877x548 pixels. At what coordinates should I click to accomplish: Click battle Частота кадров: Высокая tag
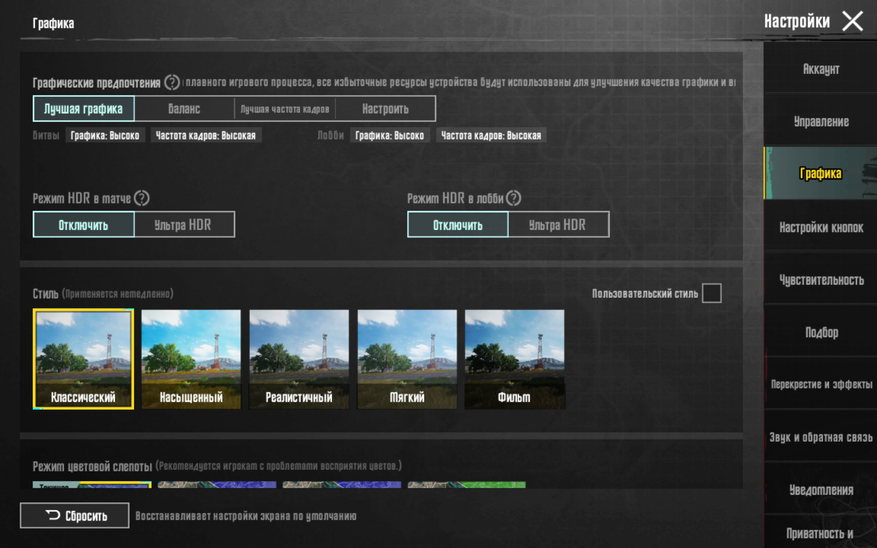[205, 135]
